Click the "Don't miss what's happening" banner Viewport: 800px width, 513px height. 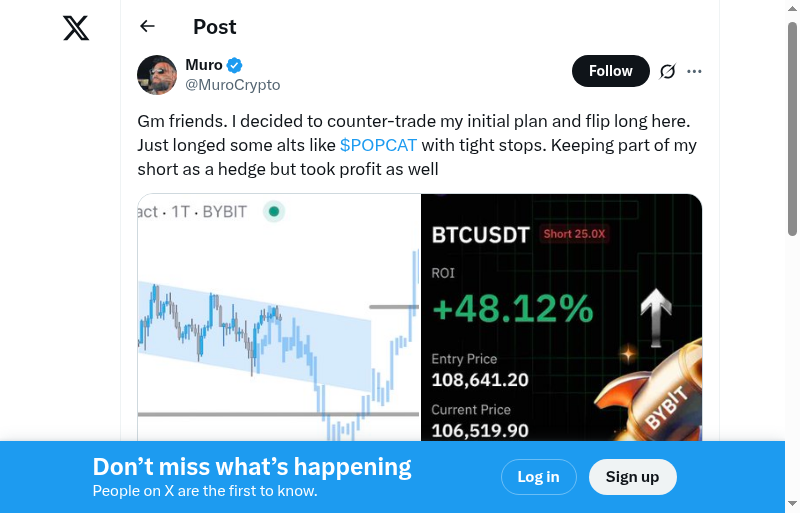[x=252, y=467]
